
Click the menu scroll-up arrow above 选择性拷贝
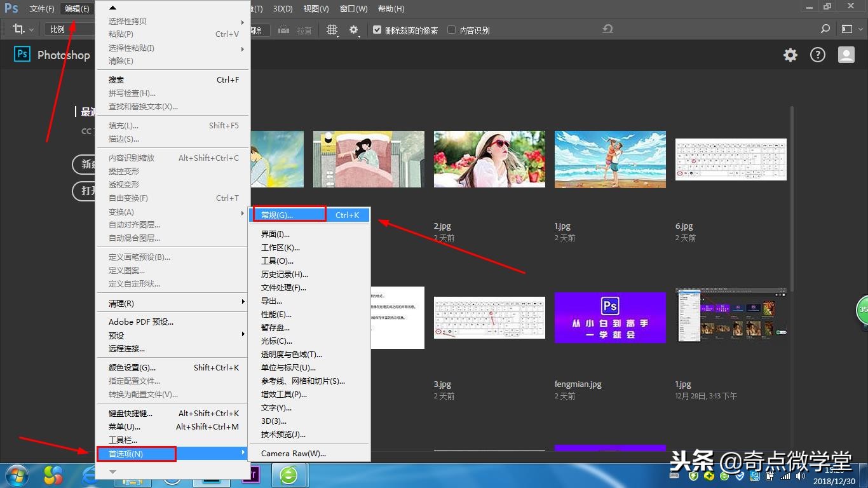(x=112, y=6)
